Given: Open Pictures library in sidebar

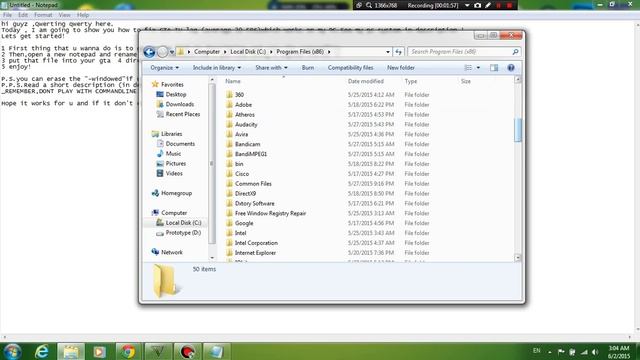Looking at the screenshot, I should tap(176, 163).
